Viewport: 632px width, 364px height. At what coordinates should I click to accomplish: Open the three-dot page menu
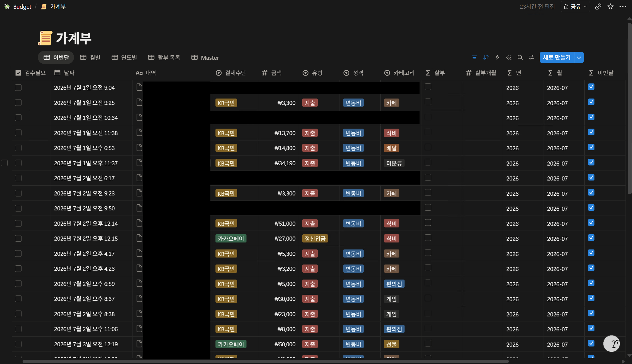click(x=623, y=7)
